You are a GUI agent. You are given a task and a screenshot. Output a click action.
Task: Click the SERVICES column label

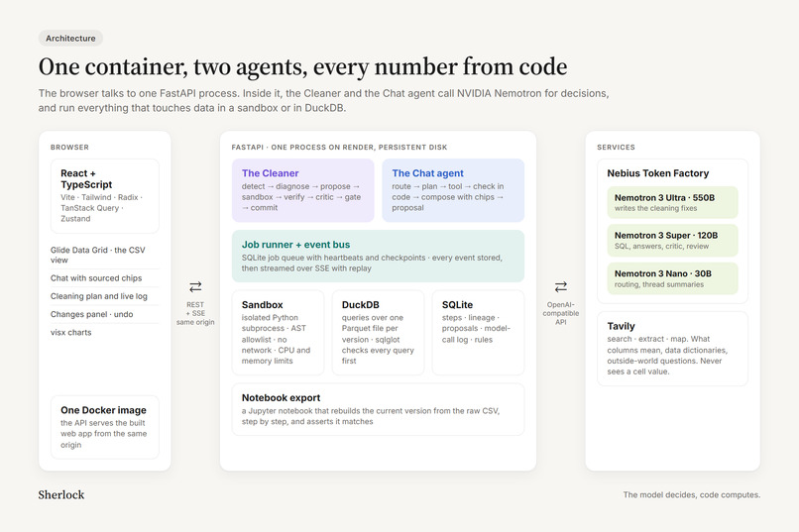coord(616,148)
